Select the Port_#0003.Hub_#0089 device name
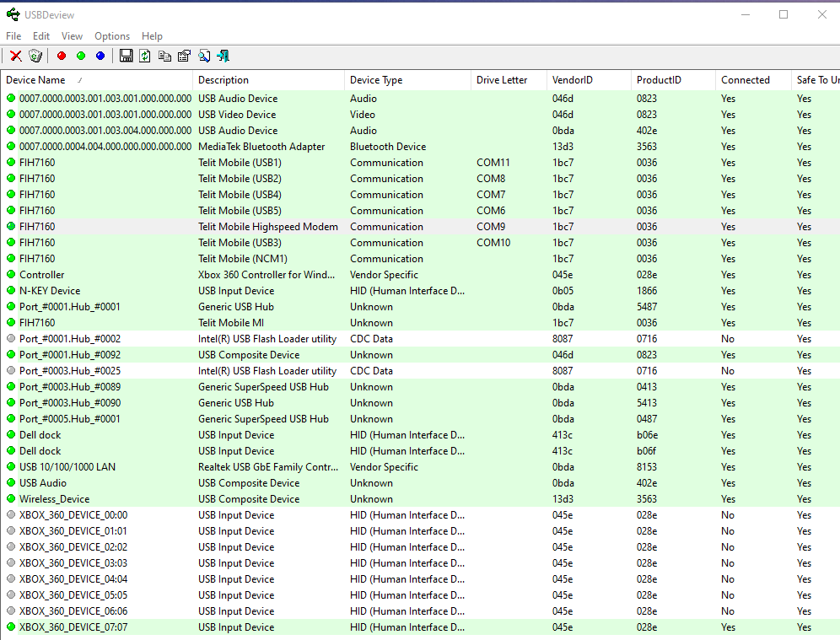The width and height of the screenshot is (840, 640). 70,387
